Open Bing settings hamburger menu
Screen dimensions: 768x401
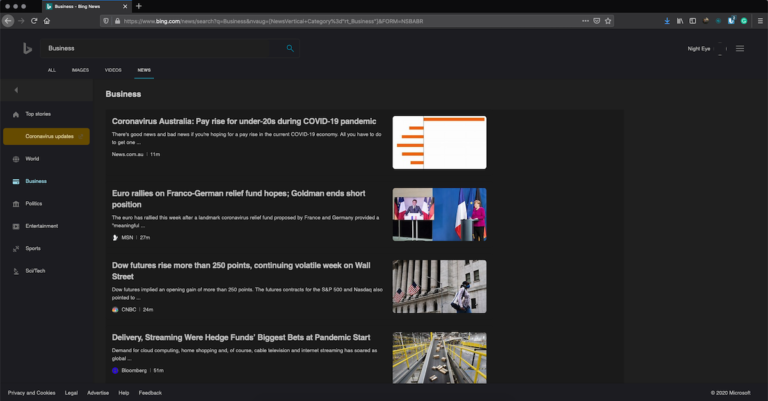click(x=740, y=48)
